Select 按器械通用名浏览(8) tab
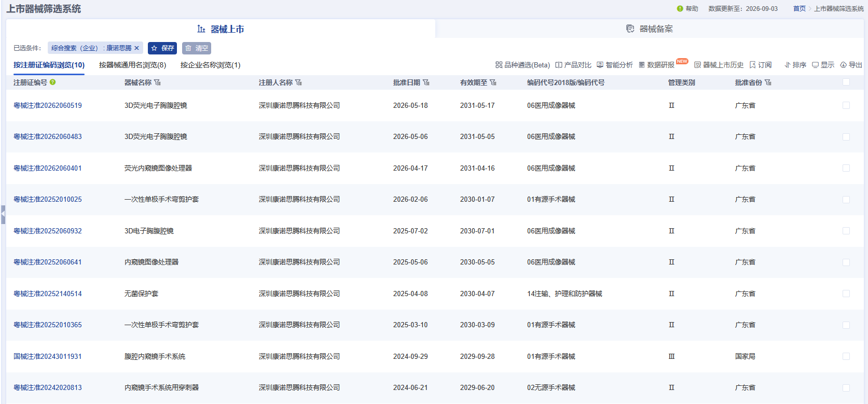868x404 pixels. 133,65
